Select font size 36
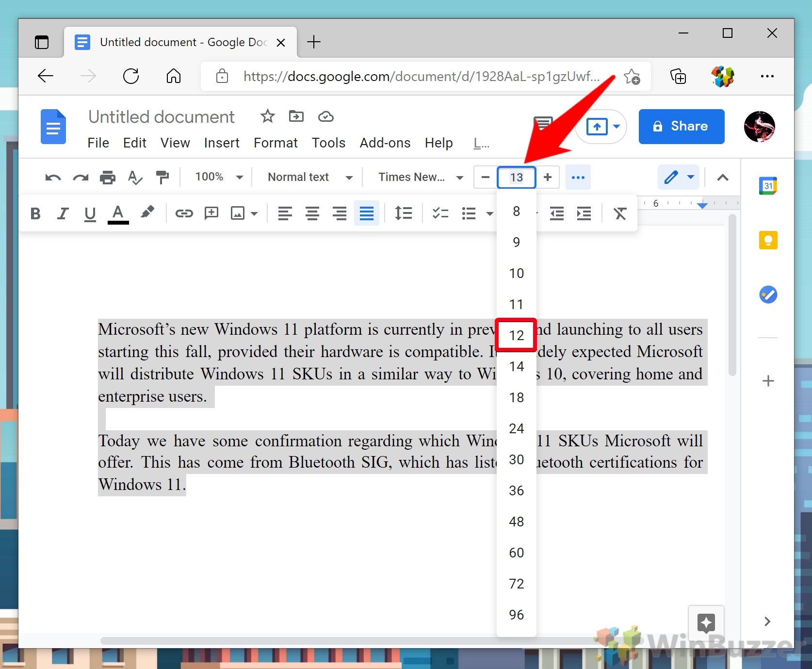 (x=517, y=490)
